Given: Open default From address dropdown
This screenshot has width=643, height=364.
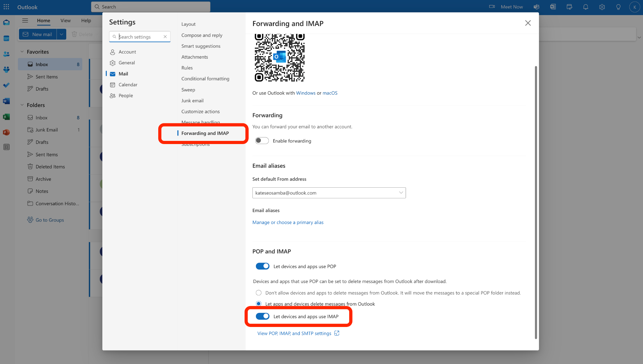Looking at the screenshot, I should (329, 193).
